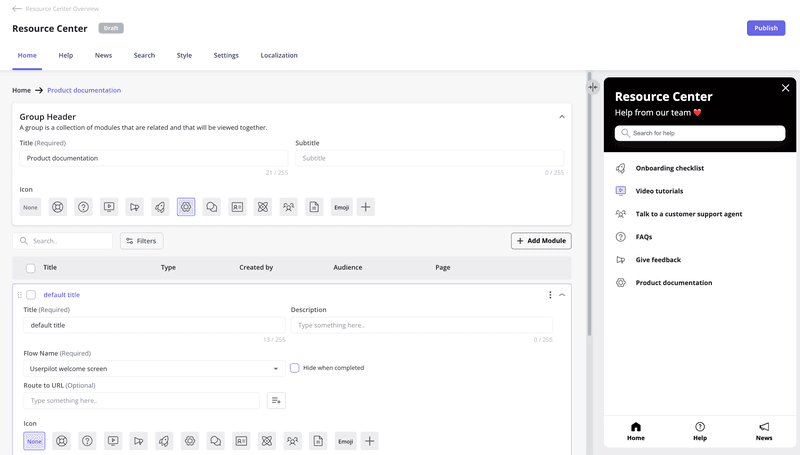Screen dimensions: 800x455
Task: Choose lifebuoy icon for default title module
Action: coord(62,441)
